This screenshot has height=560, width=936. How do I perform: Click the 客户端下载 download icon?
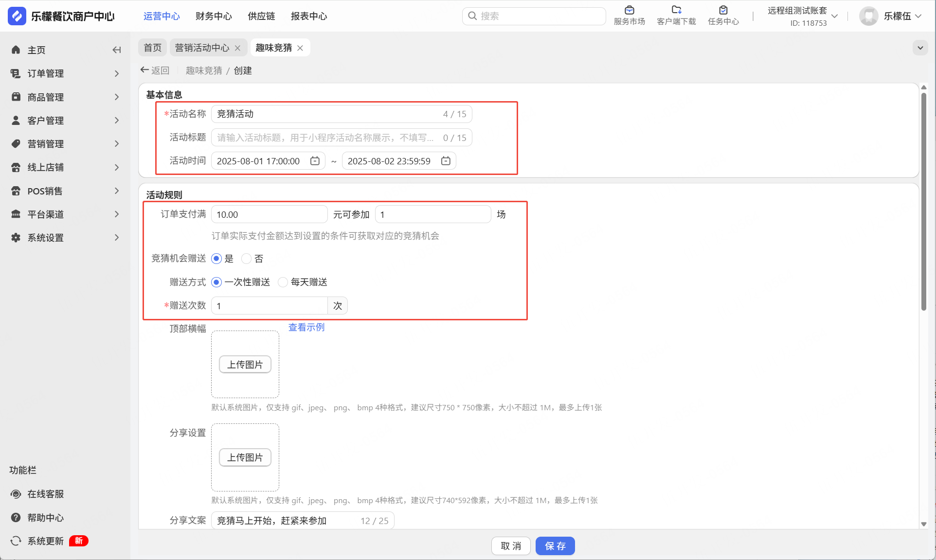coord(676,10)
